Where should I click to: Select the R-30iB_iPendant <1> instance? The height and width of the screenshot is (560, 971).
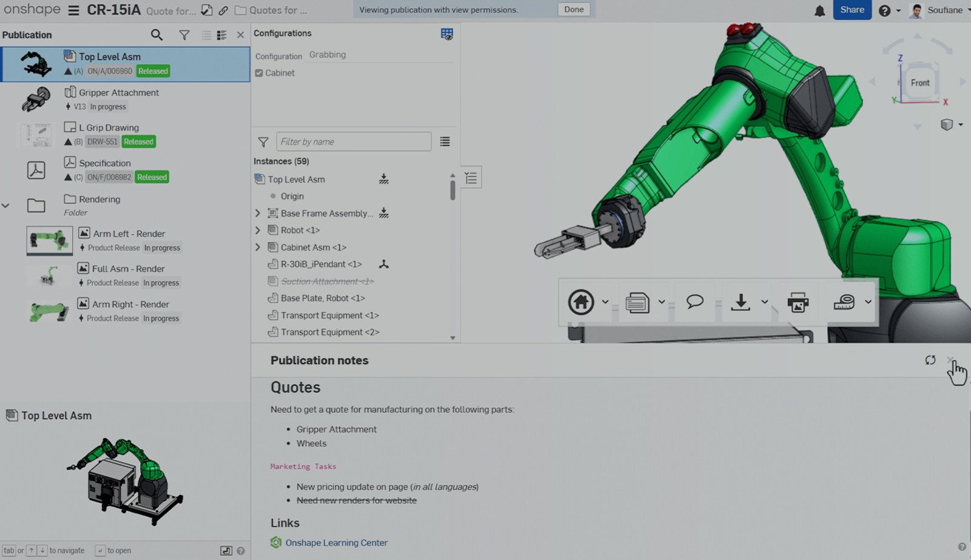click(321, 265)
